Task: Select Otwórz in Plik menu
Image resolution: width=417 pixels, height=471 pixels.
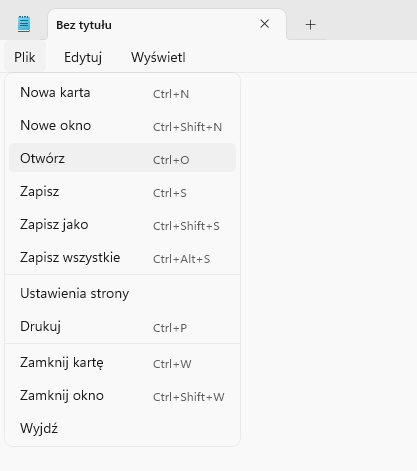Action: pos(122,158)
